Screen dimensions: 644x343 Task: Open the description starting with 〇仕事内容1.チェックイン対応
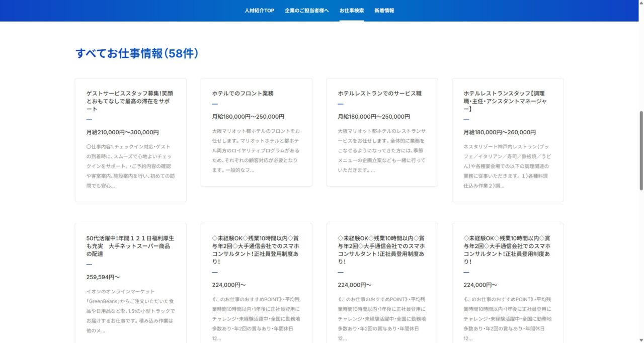(130, 166)
